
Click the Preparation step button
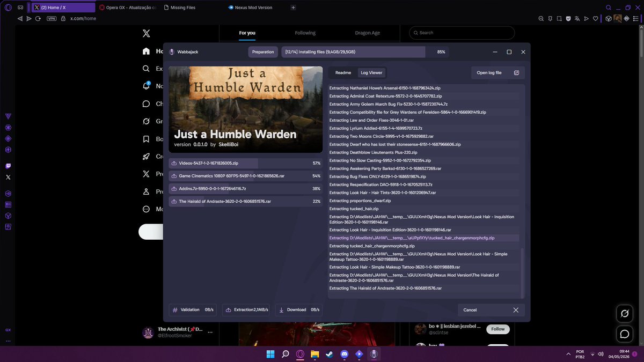click(263, 52)
